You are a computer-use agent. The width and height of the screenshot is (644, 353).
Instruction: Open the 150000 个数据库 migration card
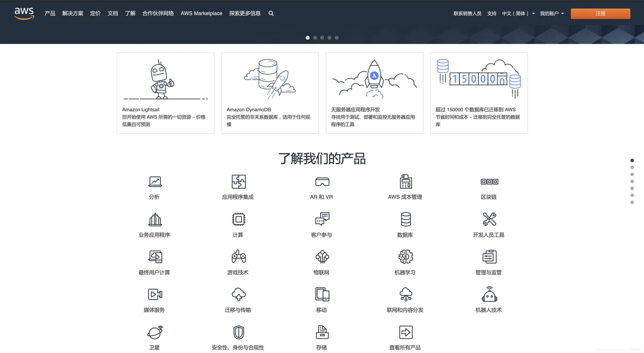[479, 93]
